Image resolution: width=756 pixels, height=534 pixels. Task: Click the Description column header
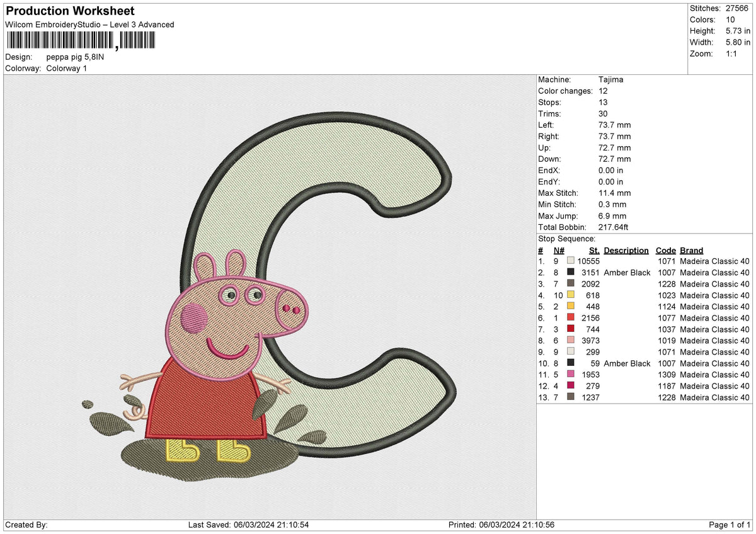click(626, 251)
